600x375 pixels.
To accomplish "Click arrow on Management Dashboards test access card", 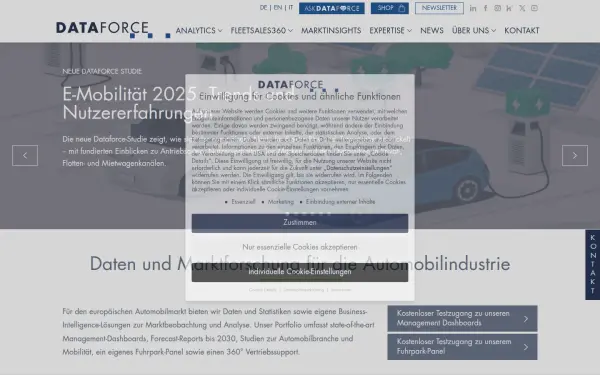I will click(x=526, y=318).
